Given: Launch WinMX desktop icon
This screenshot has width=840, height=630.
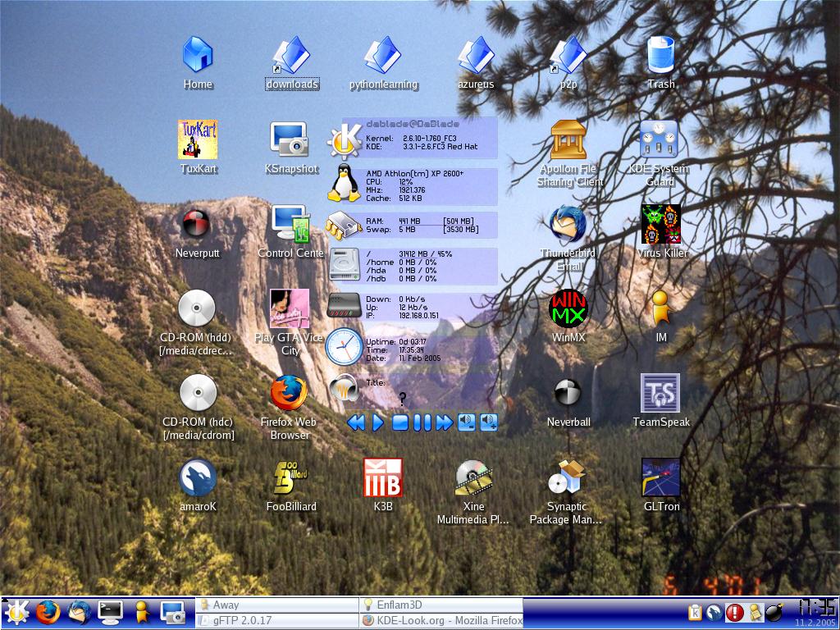Looking at the screenshot, I should (568, 308).
